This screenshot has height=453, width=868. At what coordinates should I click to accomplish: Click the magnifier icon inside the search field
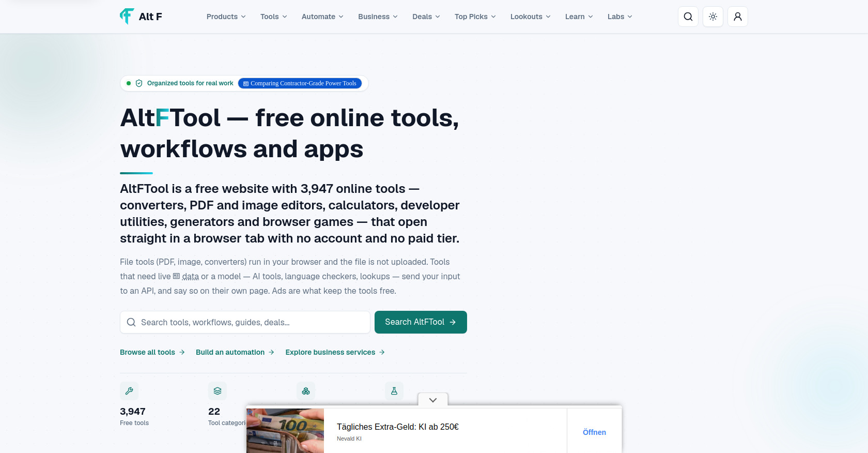point(131,322)
